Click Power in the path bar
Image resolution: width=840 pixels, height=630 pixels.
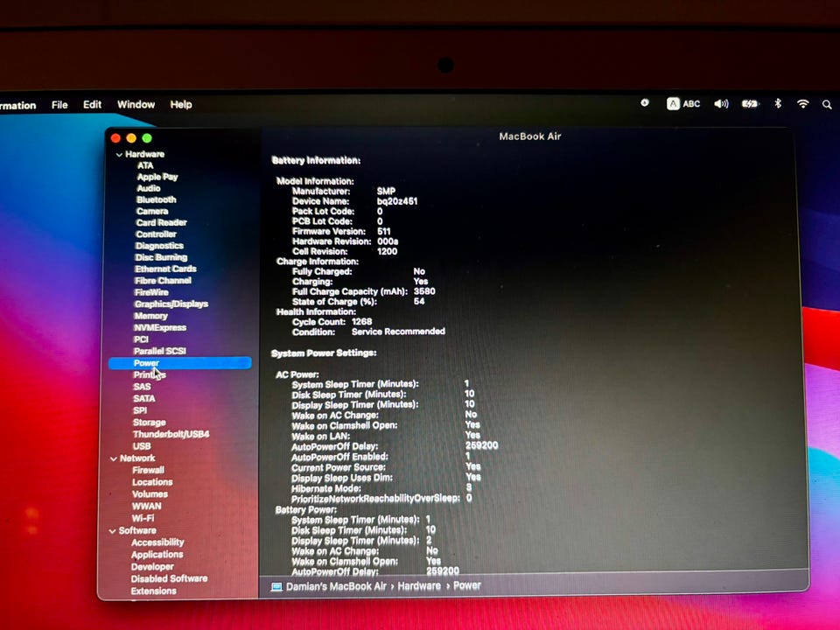pos(467,586)
